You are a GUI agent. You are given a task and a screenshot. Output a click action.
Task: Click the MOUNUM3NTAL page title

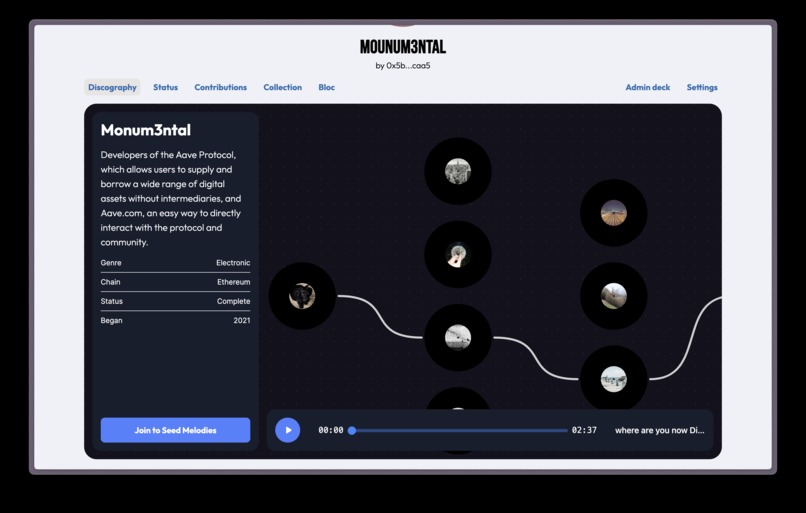pos(403,47)
